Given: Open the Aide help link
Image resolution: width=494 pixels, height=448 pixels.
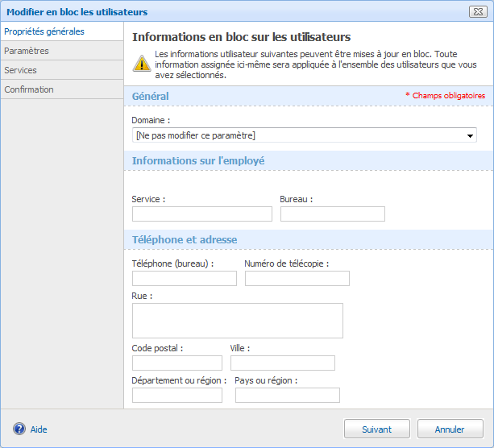Looking at the screenshot, I should point(39,429).
